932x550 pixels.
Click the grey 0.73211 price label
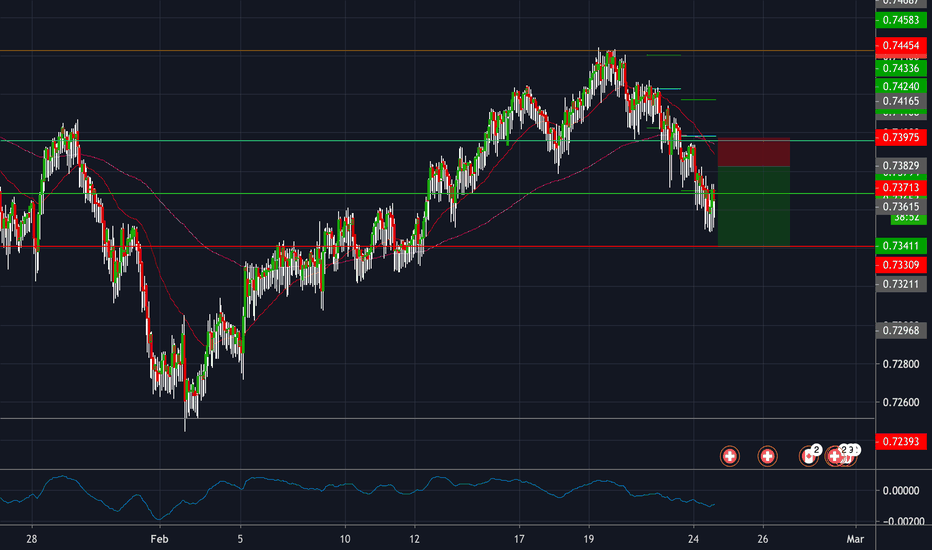coord(900,284)
